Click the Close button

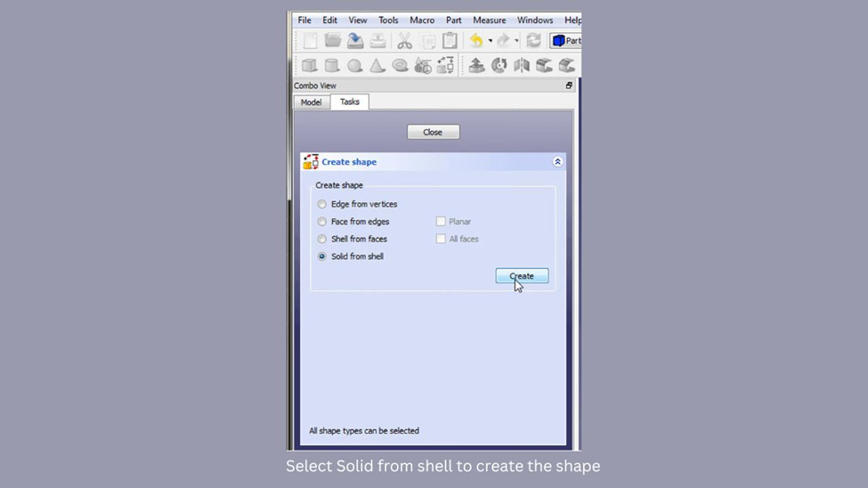click(433, 133)
